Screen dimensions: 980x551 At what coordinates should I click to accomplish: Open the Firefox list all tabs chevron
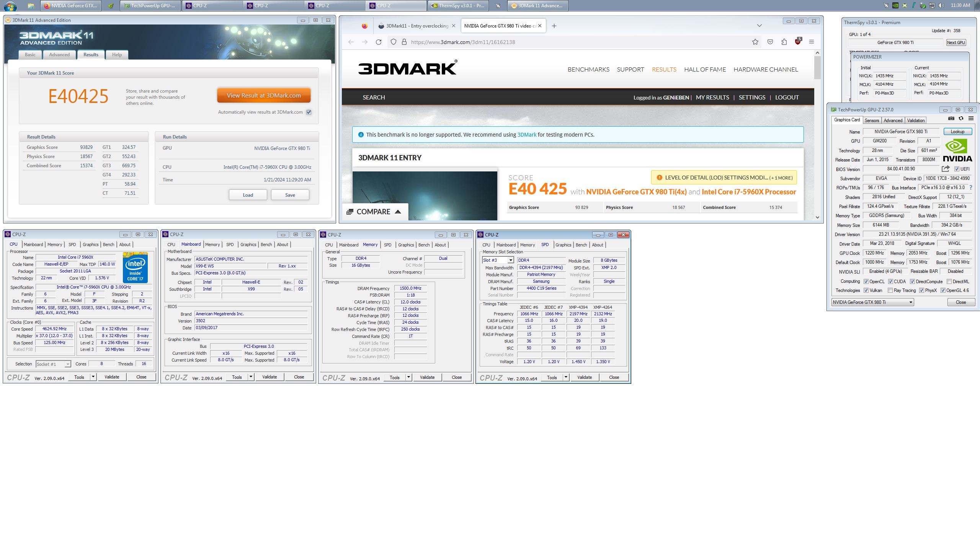tap(759, 26)
